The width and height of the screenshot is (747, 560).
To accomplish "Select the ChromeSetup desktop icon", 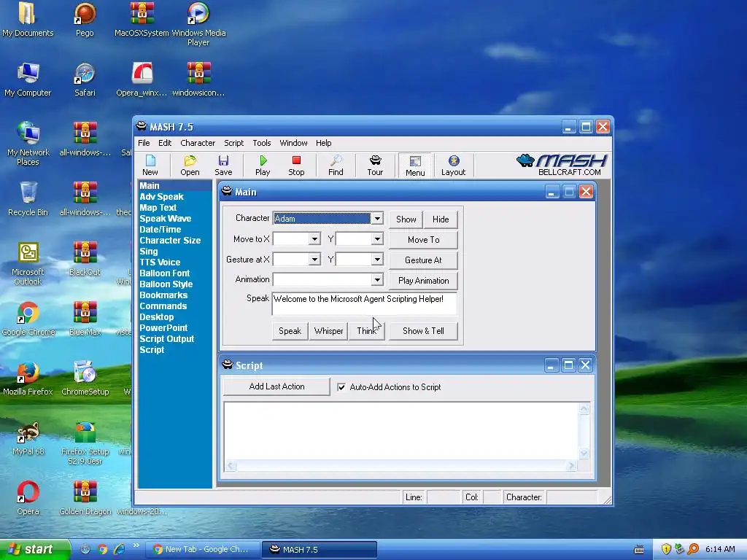I will (x=85, y=379).
